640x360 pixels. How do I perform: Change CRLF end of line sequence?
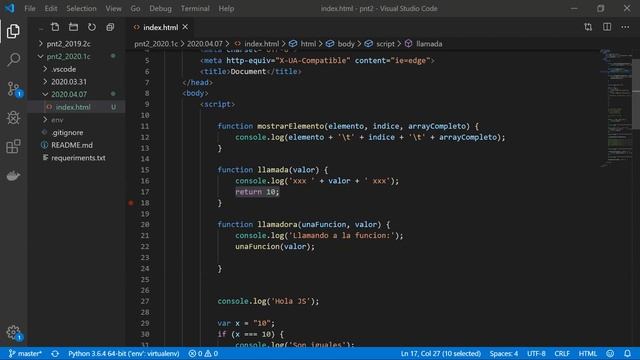(562, 353)
